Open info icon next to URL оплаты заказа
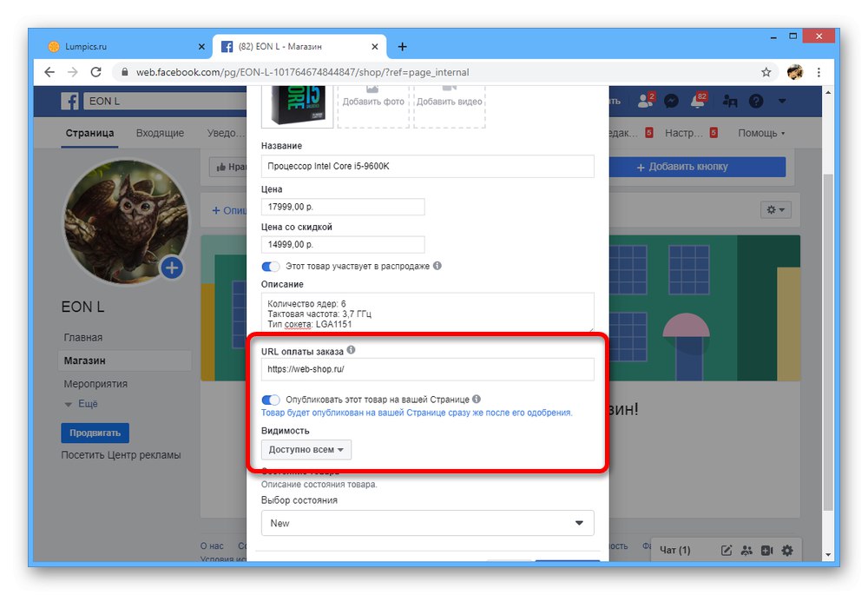868x595 pixels. (x=351, y=350)
